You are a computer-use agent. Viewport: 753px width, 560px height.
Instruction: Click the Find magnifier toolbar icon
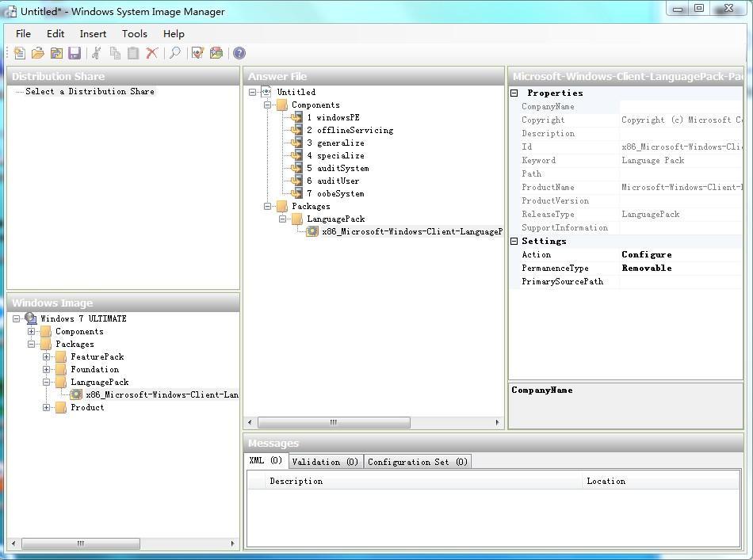(x=175, y=53)
